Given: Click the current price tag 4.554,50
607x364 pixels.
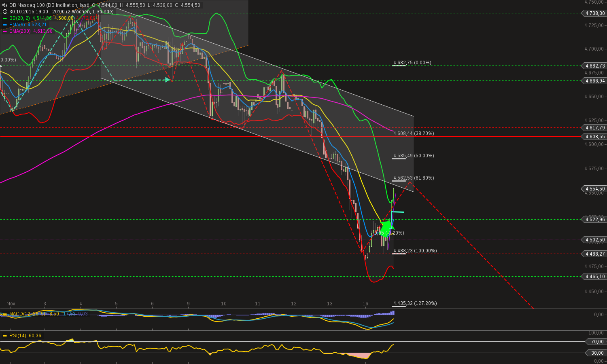Looking at the screenshot, I should coord(594,189).
